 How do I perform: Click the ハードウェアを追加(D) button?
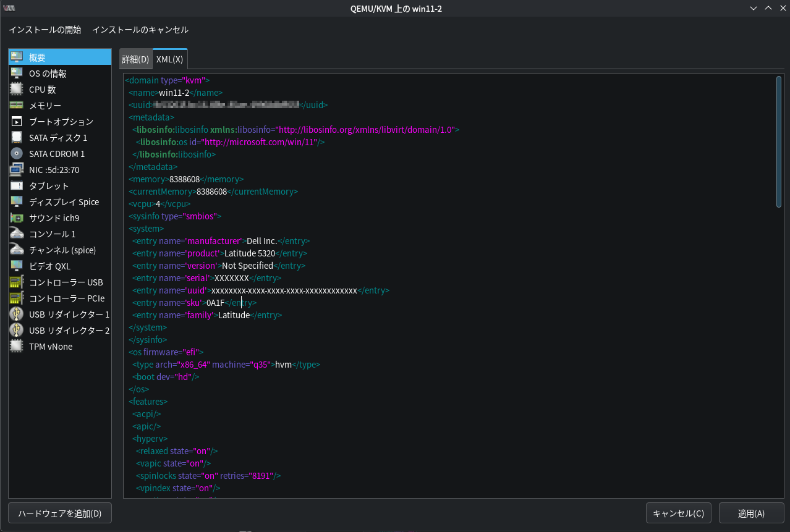click(60, 513)
